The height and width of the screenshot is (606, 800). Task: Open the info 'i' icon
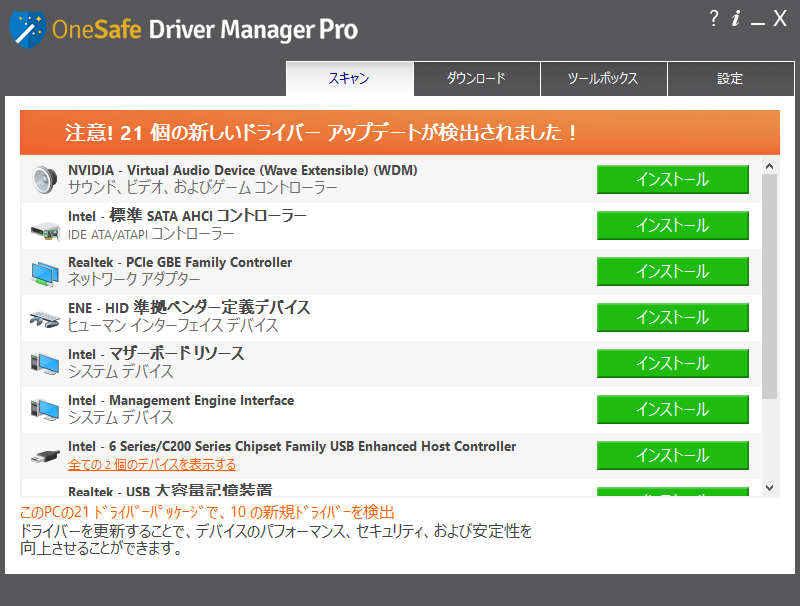point(735,19)
